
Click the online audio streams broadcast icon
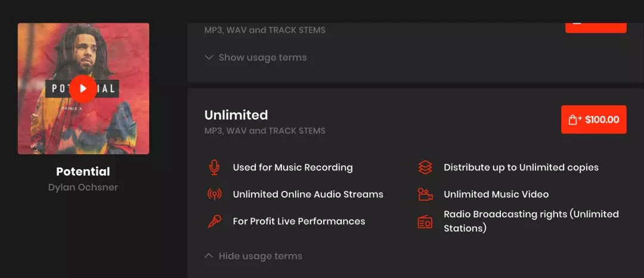214,195
